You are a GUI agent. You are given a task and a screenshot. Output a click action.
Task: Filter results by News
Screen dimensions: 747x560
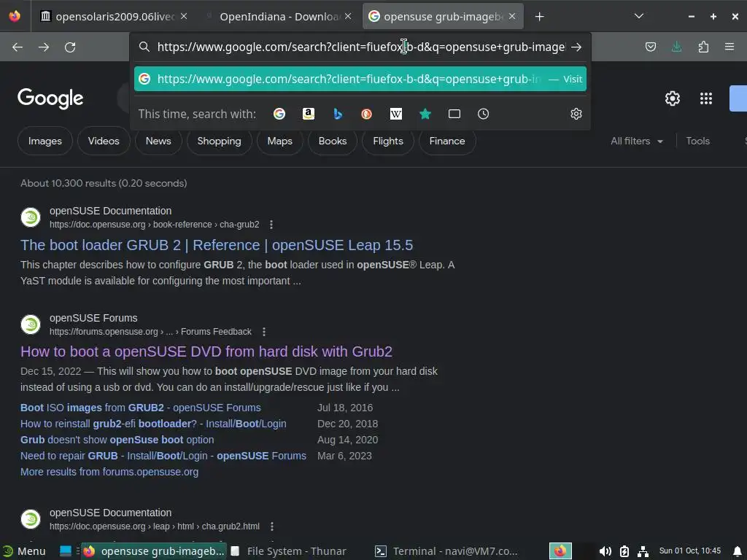point(158,141)
